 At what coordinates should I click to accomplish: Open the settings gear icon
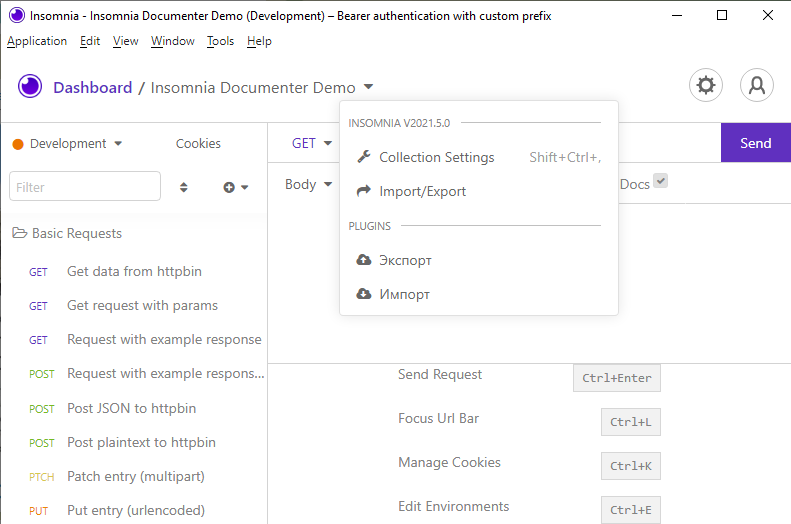coord(706,85)
